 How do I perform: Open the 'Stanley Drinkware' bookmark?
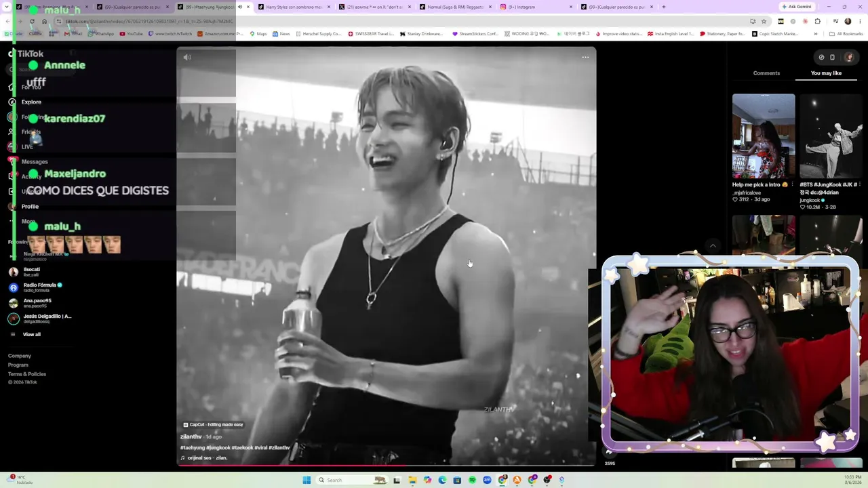422,34
